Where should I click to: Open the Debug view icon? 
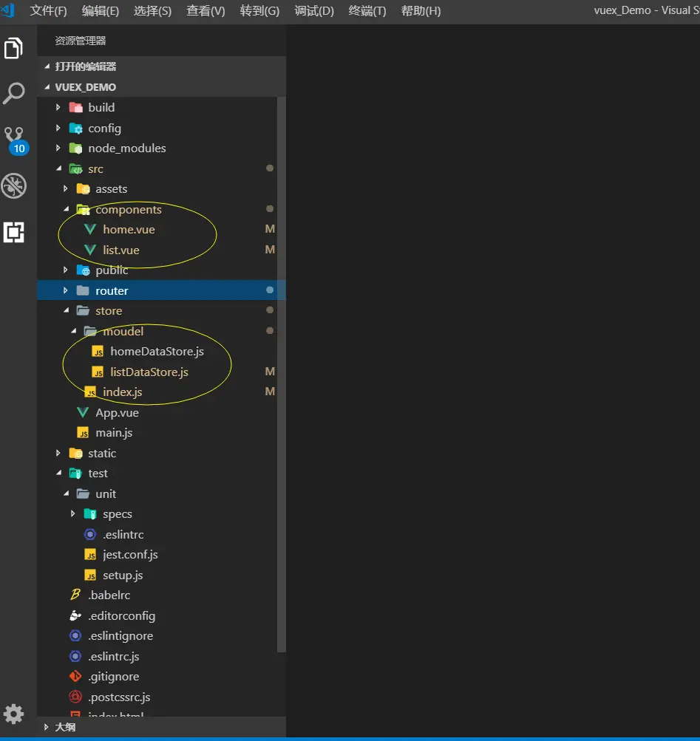(x=14, y=185)
